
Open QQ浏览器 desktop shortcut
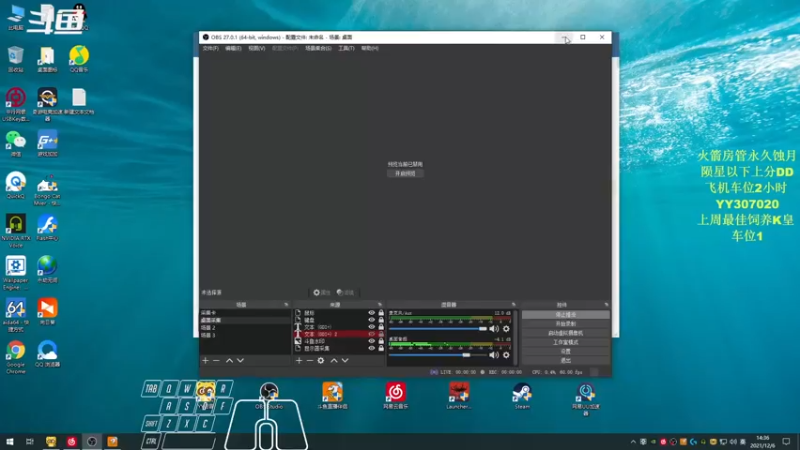[x=47, y=354]
